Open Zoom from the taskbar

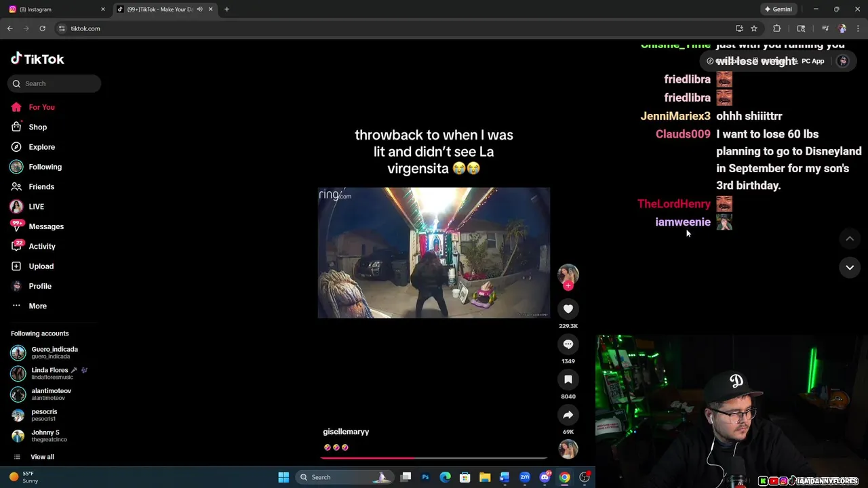524,477
